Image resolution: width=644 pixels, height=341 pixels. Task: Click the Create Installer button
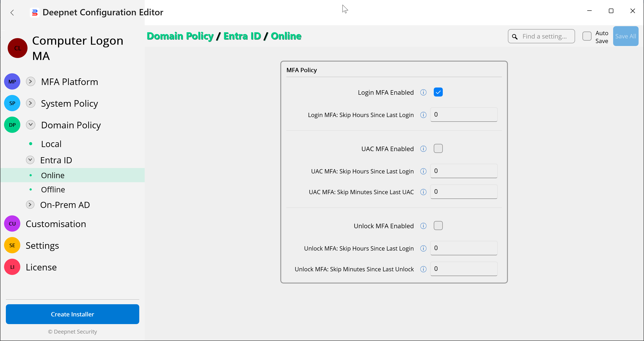(73, 314)
